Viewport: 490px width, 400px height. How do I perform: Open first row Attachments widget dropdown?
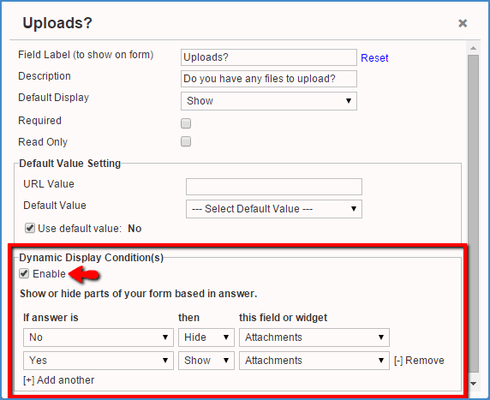314,337
